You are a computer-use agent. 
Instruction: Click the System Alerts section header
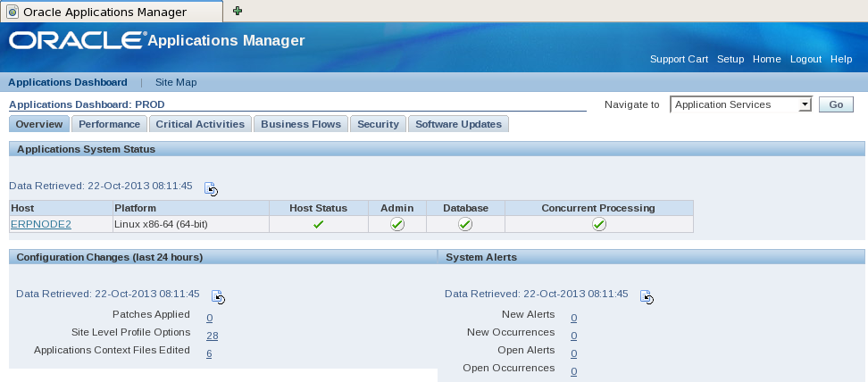click(651, 257)
